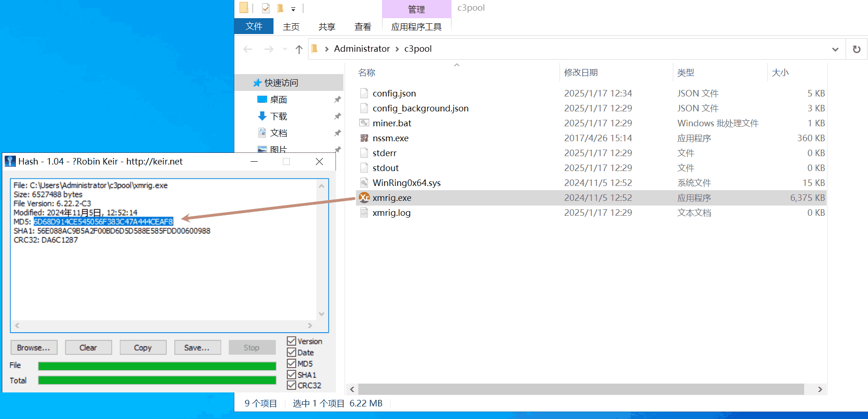This screenshot has width=868, height=419.
Task: Open the quick access toolbar customize dropdown
Action: (x=293, y=9)
